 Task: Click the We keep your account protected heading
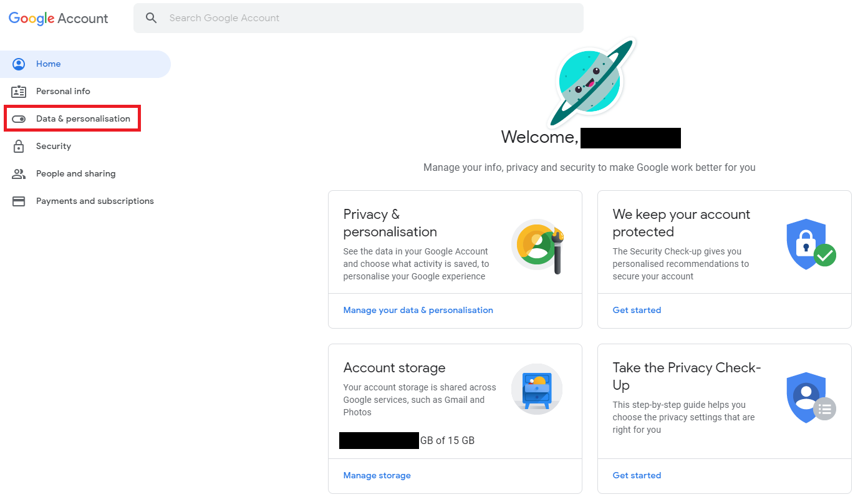(682, 223)
